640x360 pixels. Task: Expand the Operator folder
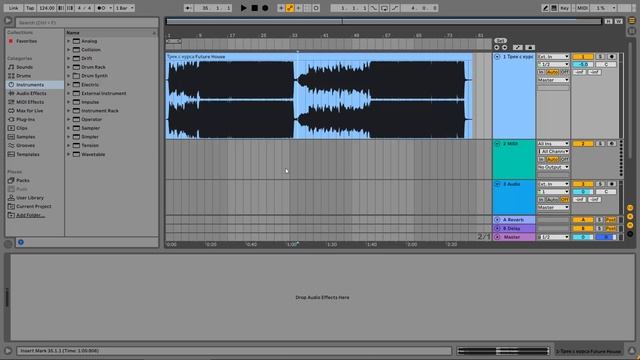click(69, 119)
